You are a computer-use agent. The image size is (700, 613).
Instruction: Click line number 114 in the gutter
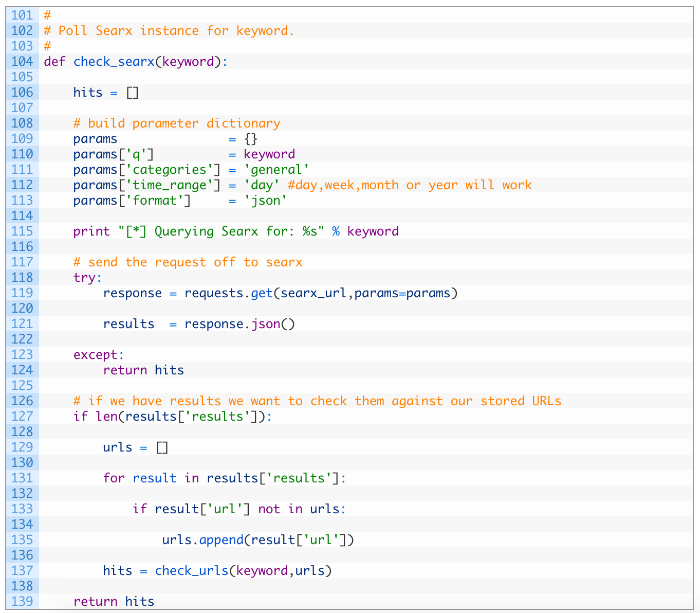click(x=22, y=216)
